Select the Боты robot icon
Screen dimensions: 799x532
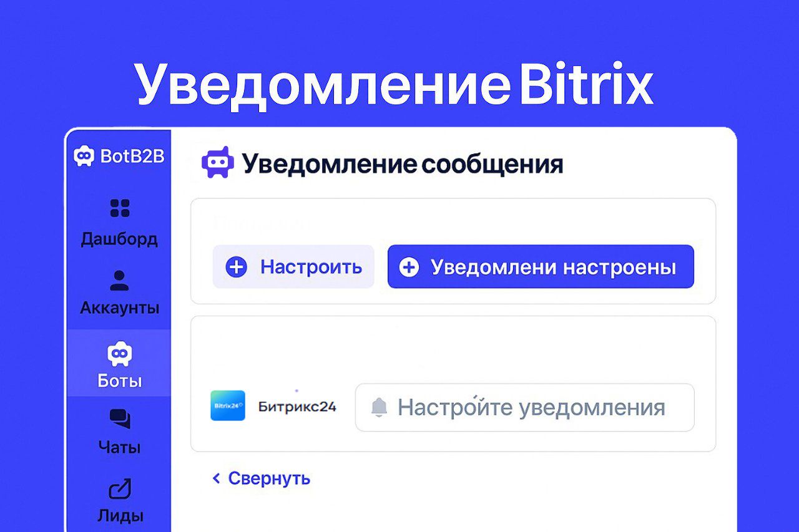pos(119,354)
